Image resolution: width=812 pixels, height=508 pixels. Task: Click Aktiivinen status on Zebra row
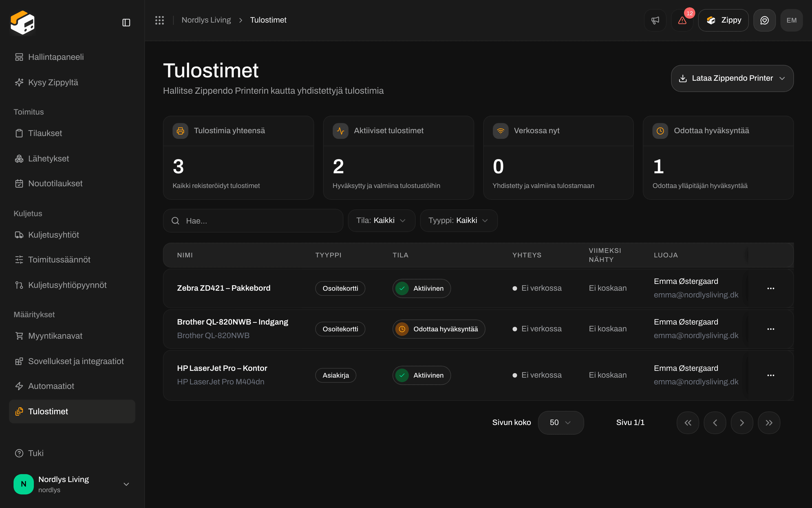[422, 288]
